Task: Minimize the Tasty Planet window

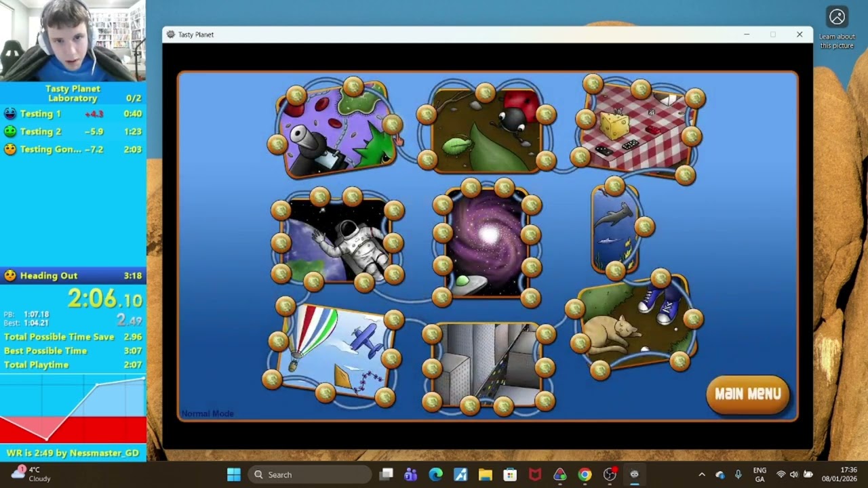Action: pos(747,35)
